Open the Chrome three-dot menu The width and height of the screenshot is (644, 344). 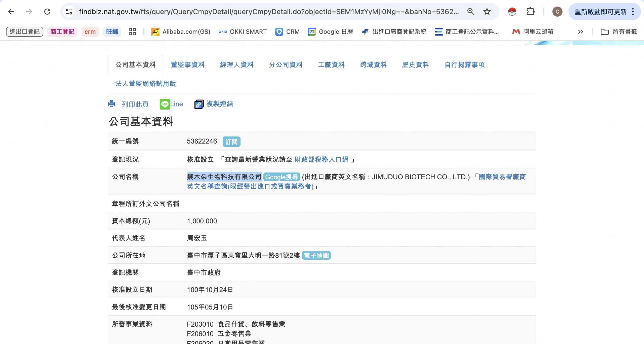633,12
